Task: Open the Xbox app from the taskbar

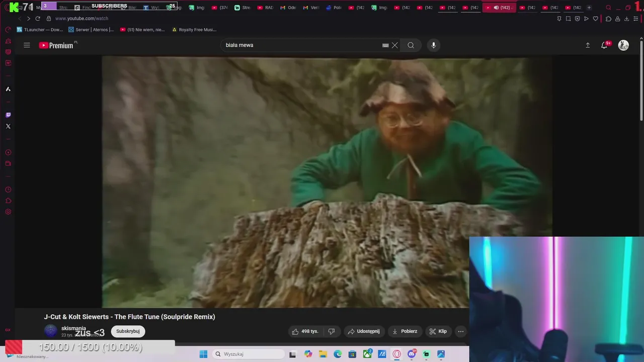Action: [367, 354]
